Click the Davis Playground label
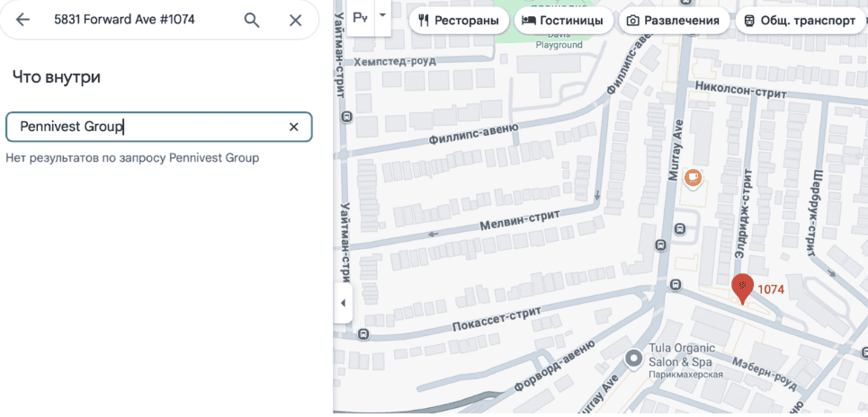Screen dimensions: 868x417 point(558,40)
